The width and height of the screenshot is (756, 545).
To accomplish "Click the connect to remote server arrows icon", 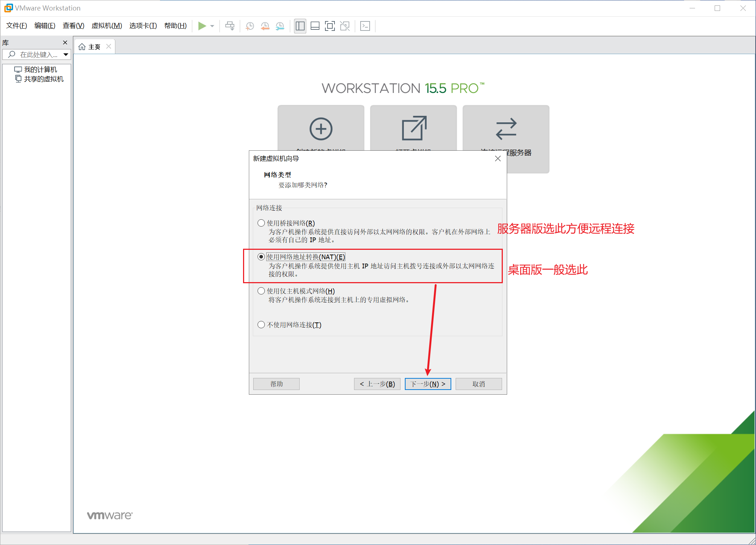I will (x=506, y=129).
